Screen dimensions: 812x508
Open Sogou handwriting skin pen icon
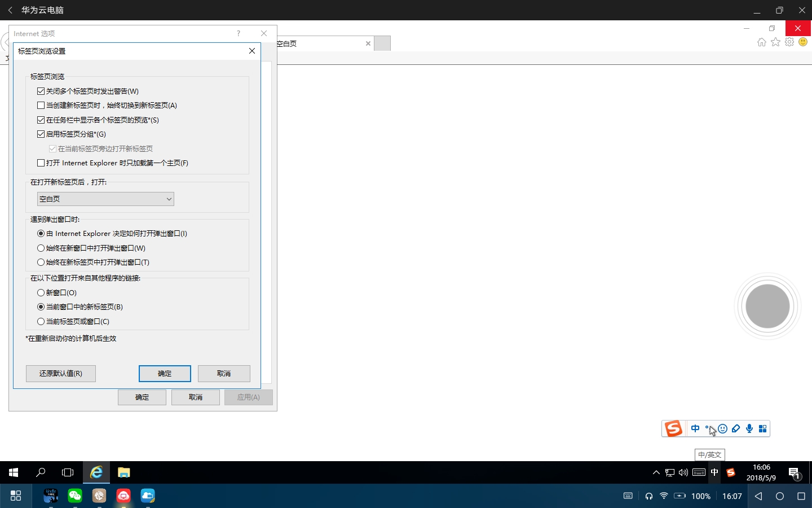click(x=736, y=429)
